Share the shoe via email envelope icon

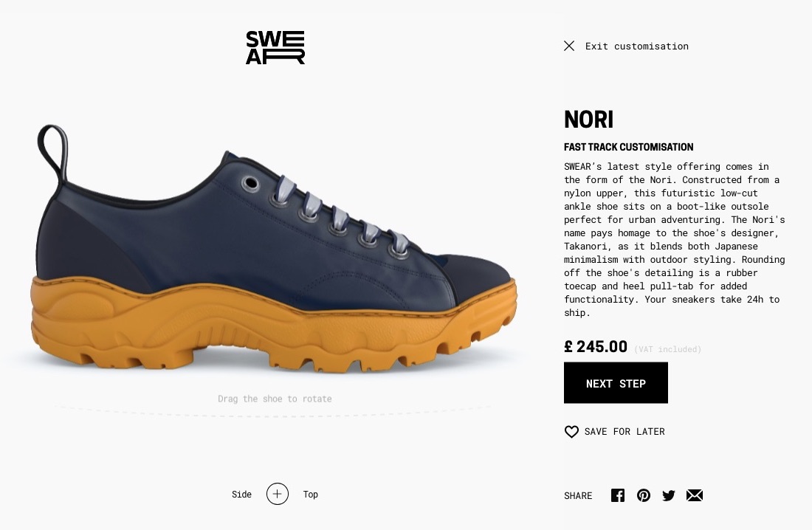pyautogui.click(x=695, y=495)
